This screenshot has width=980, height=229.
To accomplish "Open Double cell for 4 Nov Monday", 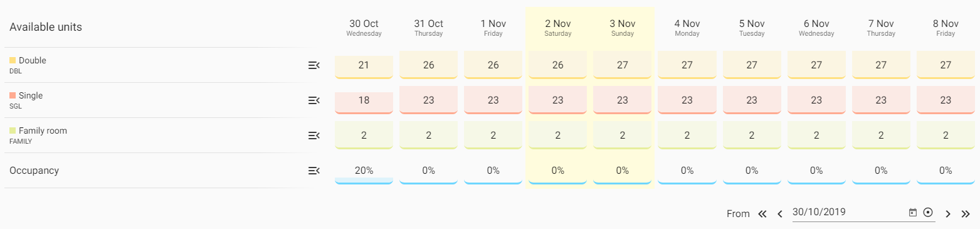I will click(x=687, y=65).
